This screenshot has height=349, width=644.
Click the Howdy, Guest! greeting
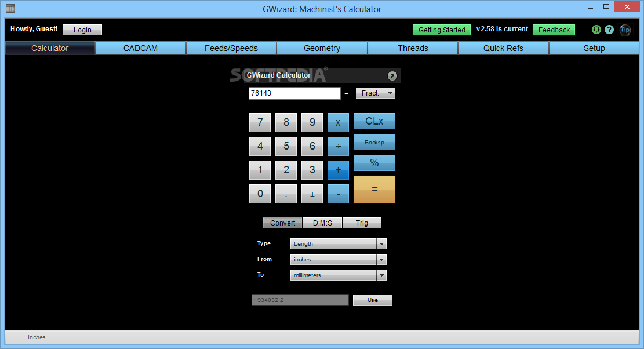pyautogui.click(x=34, y=29)
